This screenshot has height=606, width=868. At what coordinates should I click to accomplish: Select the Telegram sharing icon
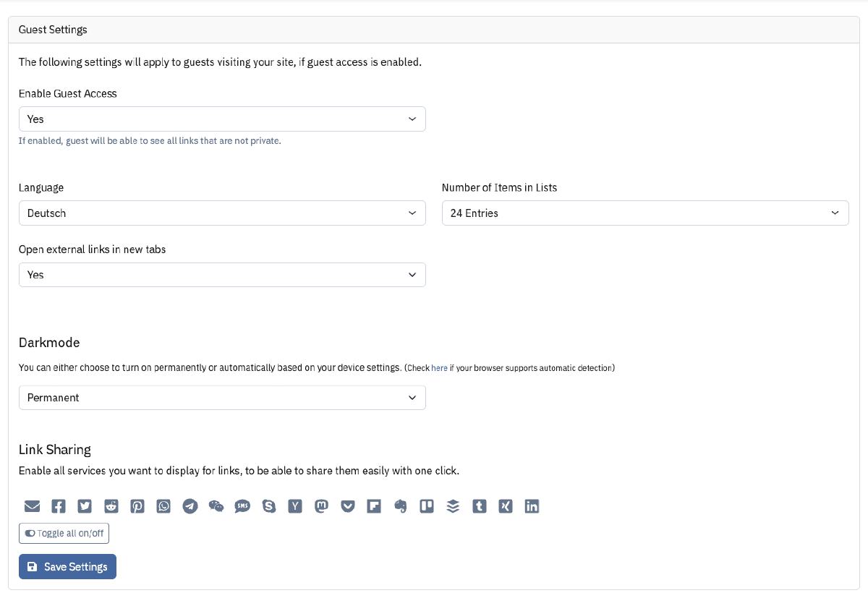coord(190,506)
